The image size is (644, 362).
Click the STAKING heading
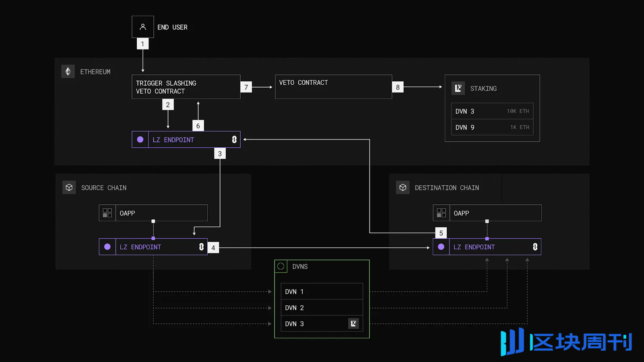[483, 88]
